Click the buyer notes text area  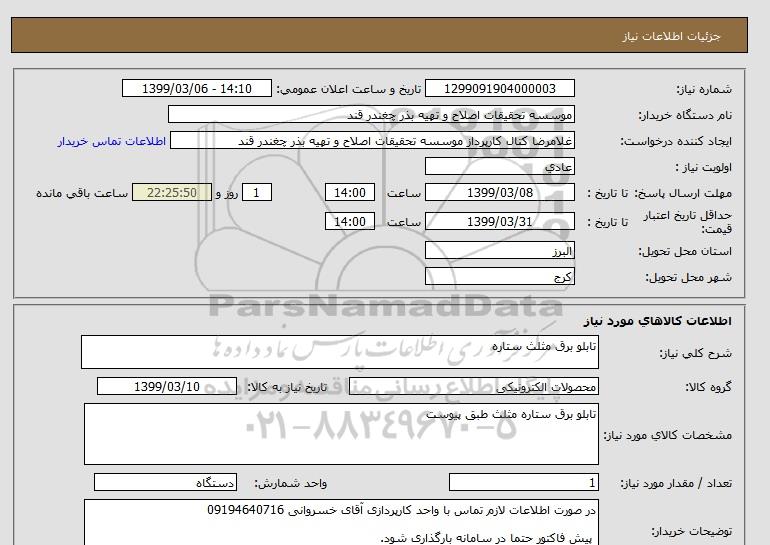(x=341, y=523)
